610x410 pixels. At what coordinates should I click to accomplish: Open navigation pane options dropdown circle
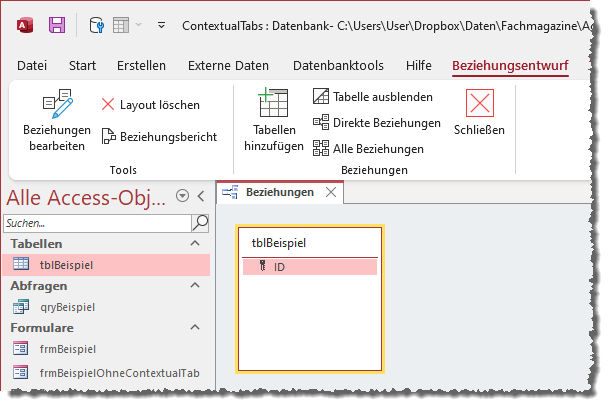coord(182,195)
